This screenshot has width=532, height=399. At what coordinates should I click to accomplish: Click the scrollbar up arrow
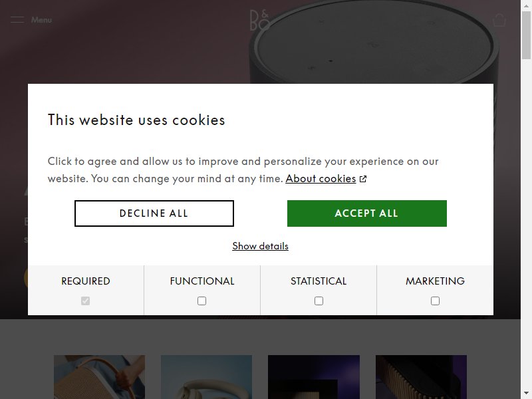pos(526,6)
